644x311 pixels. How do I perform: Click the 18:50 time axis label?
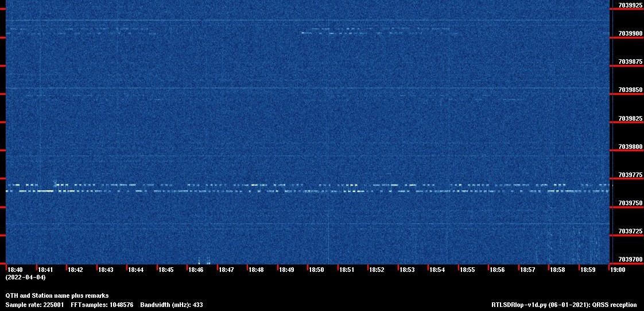click(x=317, y=270)
